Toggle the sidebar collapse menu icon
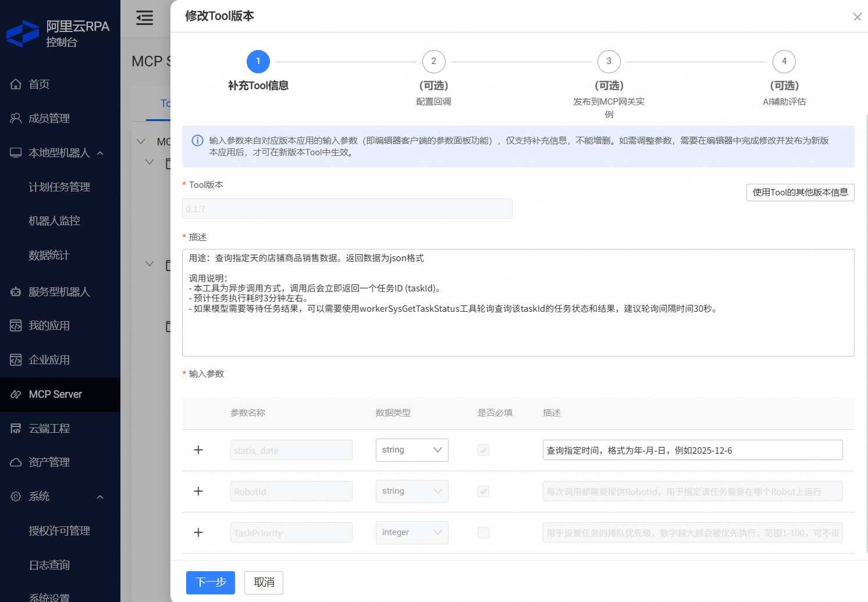The width and height of the screenshot is (868, 602). [x=145, y=18]
